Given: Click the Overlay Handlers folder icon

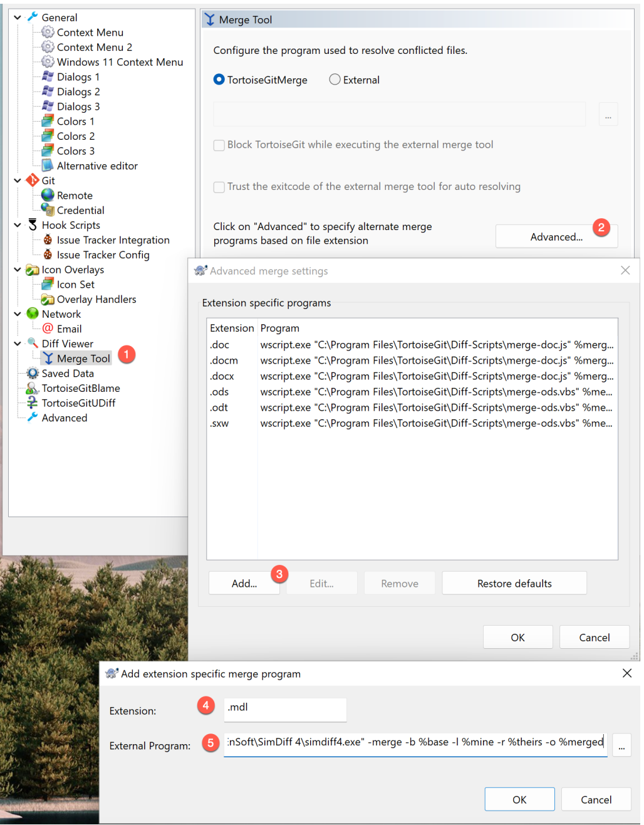Looking at the screenshot, I should coord(48,299).
